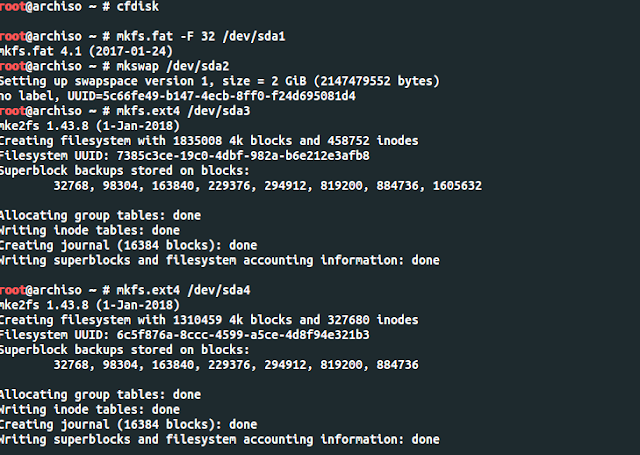This screenshot has width=640, height=455.
Task: Click the second Allocating group tables line
Action: pos(100,395)
